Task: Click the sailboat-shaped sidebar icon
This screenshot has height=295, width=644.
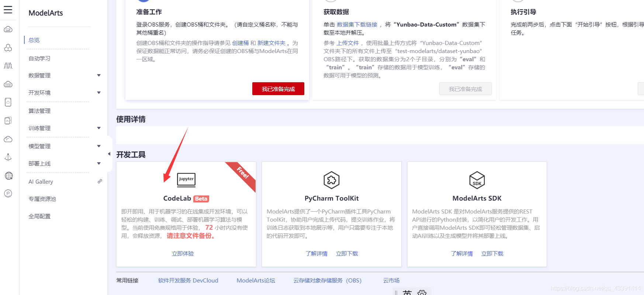Action: point(8,157)
